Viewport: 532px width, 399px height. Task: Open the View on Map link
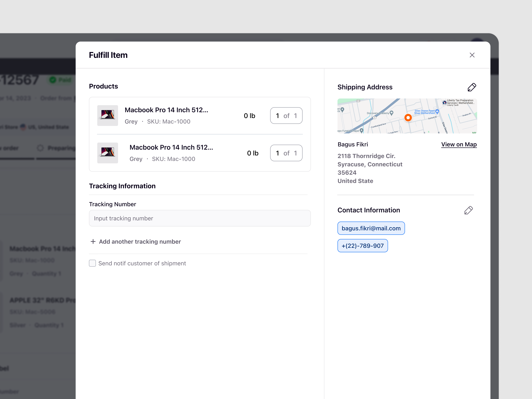pyautogui.click(x=459, y=144)
